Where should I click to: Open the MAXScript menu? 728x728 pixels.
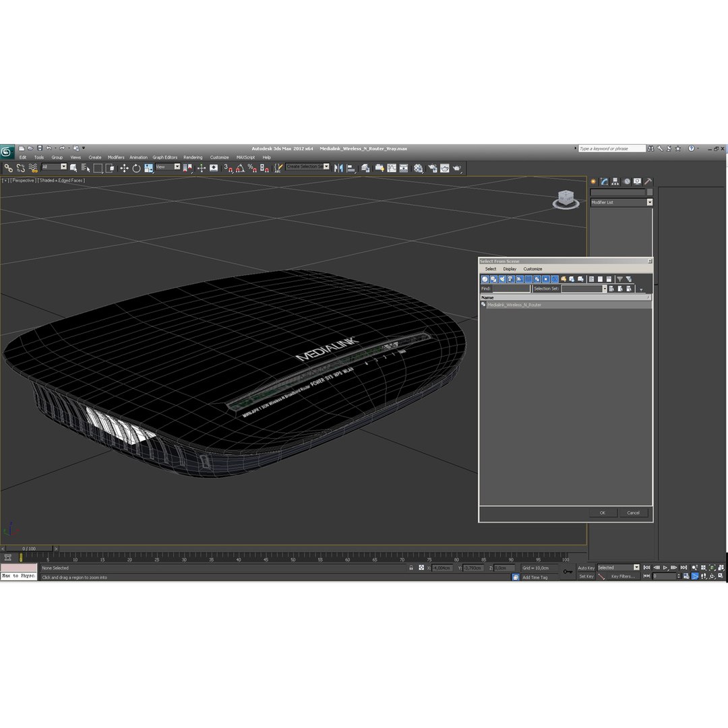coord(245,157)
